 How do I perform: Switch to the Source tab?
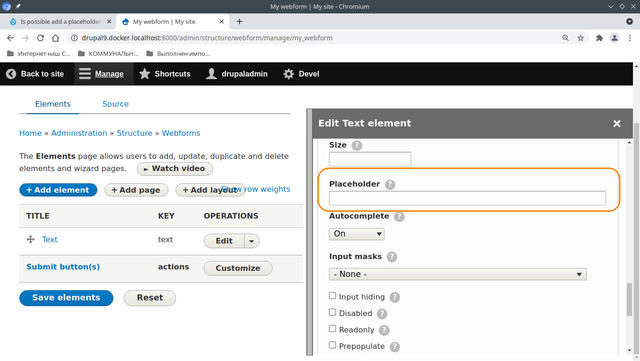[x=116, y=104]
